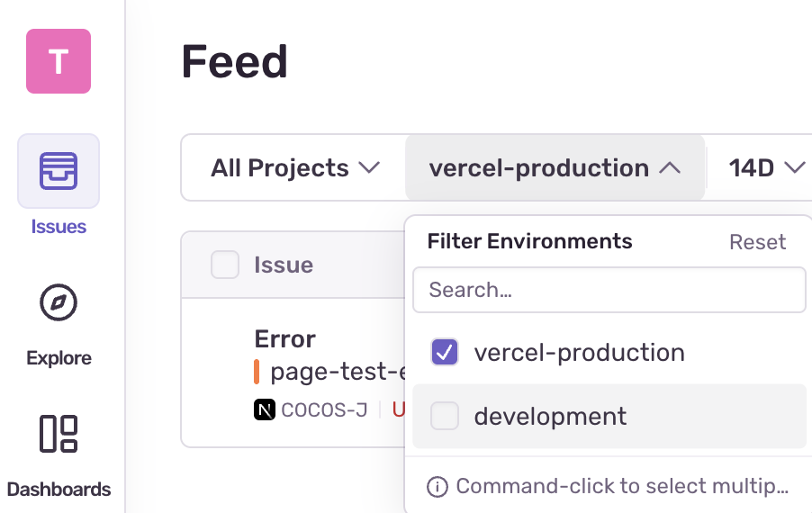Open the Error issue title link
The width and height of the screenshot is (812, 513).
coord(284,339)
